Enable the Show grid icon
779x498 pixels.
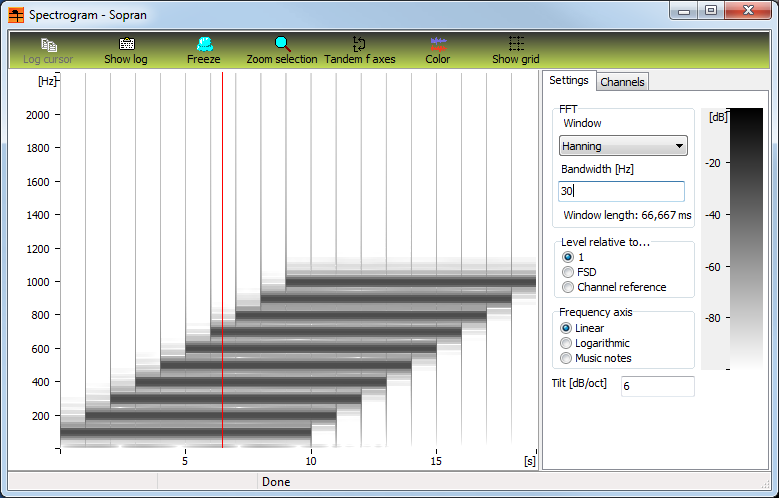[515, 45]
